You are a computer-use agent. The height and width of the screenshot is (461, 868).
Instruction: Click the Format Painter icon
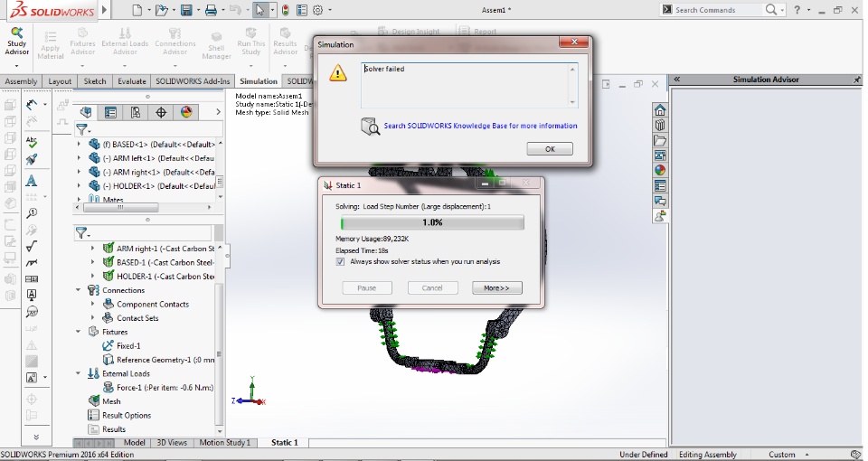click(x=32, y=160)
